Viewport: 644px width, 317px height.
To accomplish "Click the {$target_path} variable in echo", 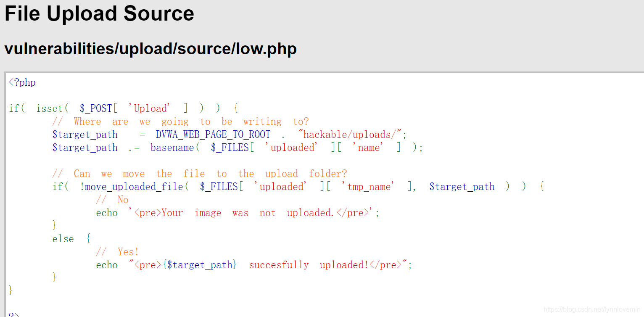I will 200,265.
